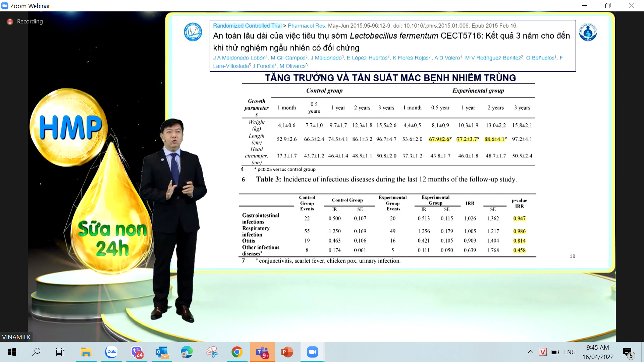Show hidden system tray icons
Viewport: 644px width, 362px height.
coord(530,352)
